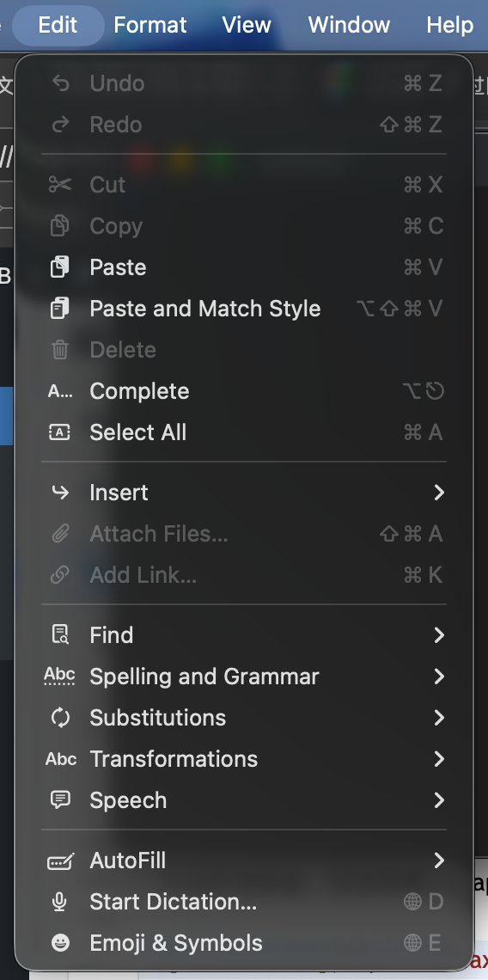Open the Help menu
The height and width of the screenshot is (980, 488).
(x=449, y=25)
